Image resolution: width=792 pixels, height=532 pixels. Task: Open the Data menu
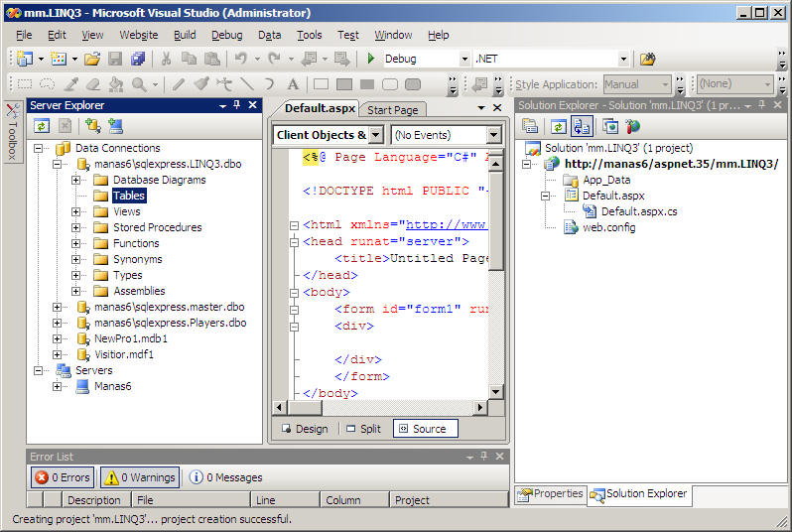click(x=269, y=35)
